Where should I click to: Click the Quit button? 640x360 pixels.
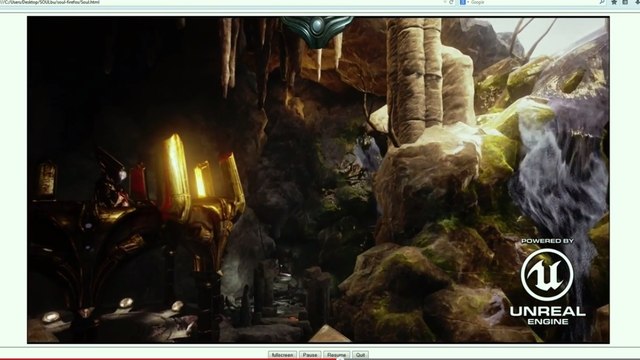[360, 355]
